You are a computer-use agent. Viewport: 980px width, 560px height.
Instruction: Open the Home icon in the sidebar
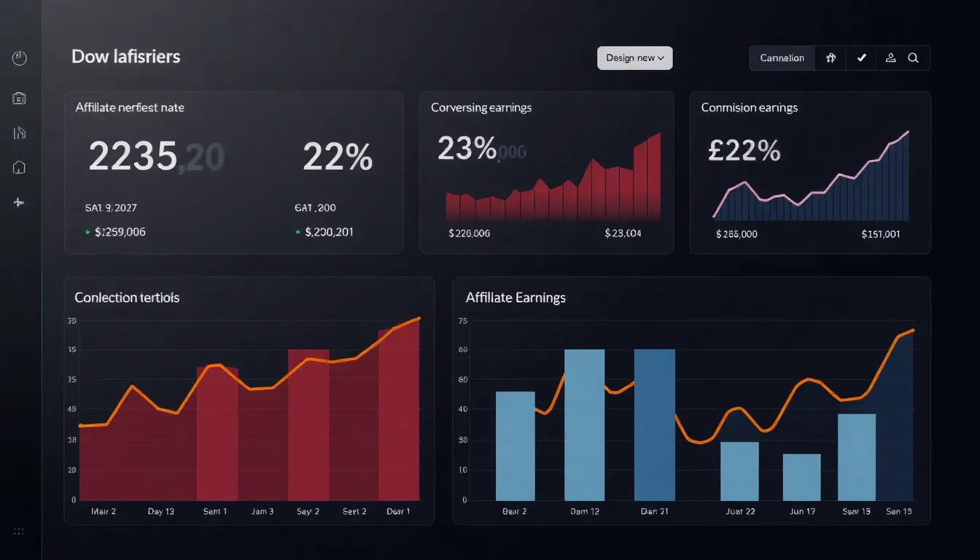[x=19, y=167]
